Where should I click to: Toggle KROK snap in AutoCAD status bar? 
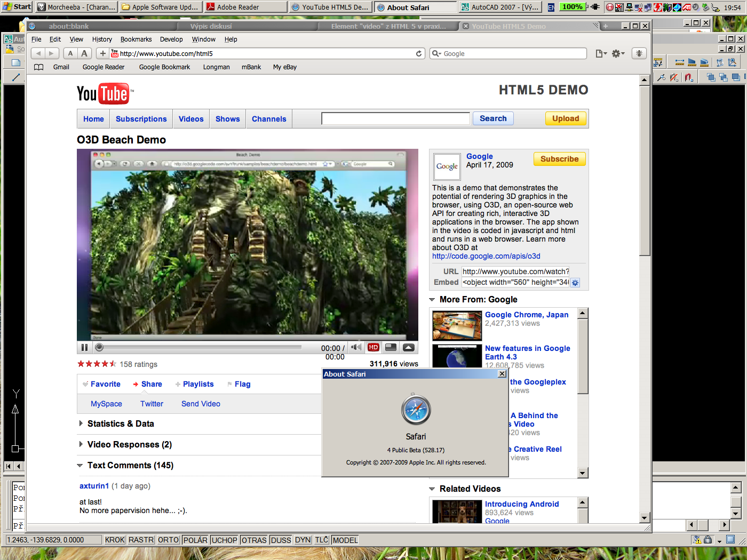click(115, 540)
